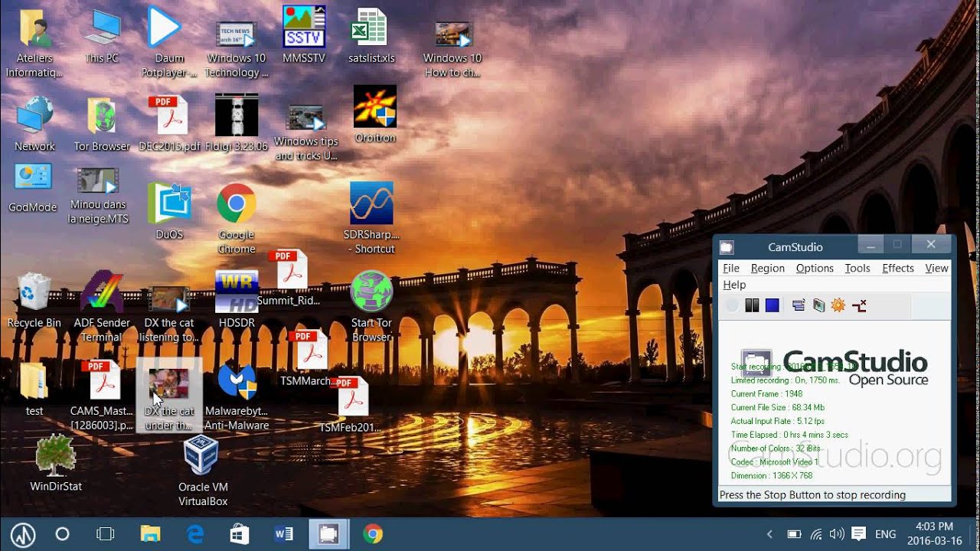Select the SDRSharp shortcut icon
Screen dimensions: 980x551
click(x=371, y=217)
